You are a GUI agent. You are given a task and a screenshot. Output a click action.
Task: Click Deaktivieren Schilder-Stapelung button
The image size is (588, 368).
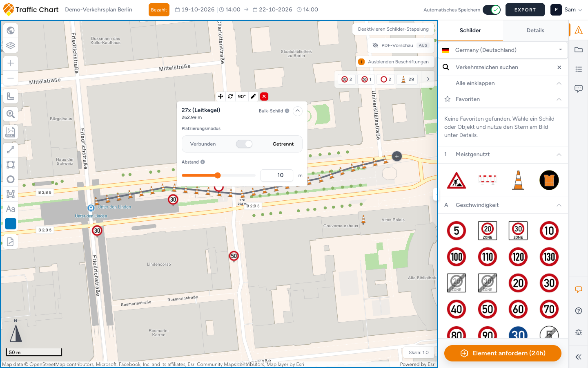[393, 29]
